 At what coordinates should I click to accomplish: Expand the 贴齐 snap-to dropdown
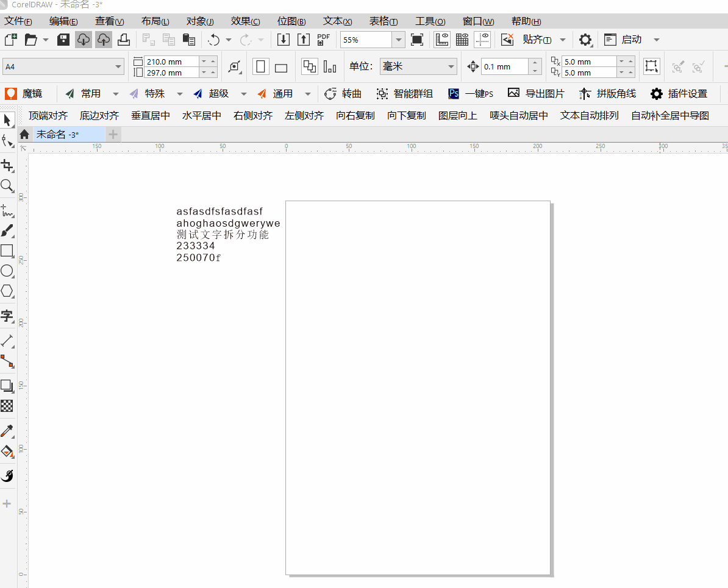[x=563, y=40]
